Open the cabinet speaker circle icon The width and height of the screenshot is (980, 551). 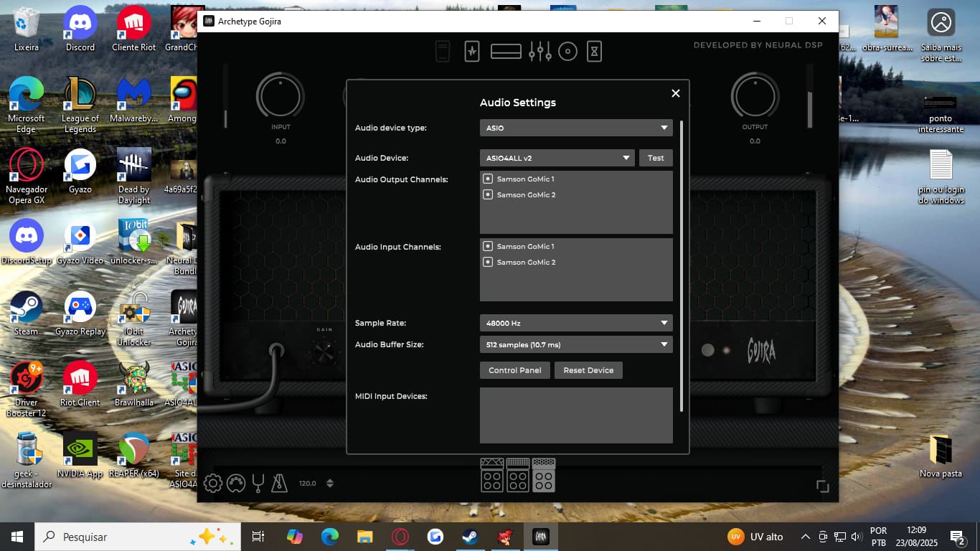(568, 52)
